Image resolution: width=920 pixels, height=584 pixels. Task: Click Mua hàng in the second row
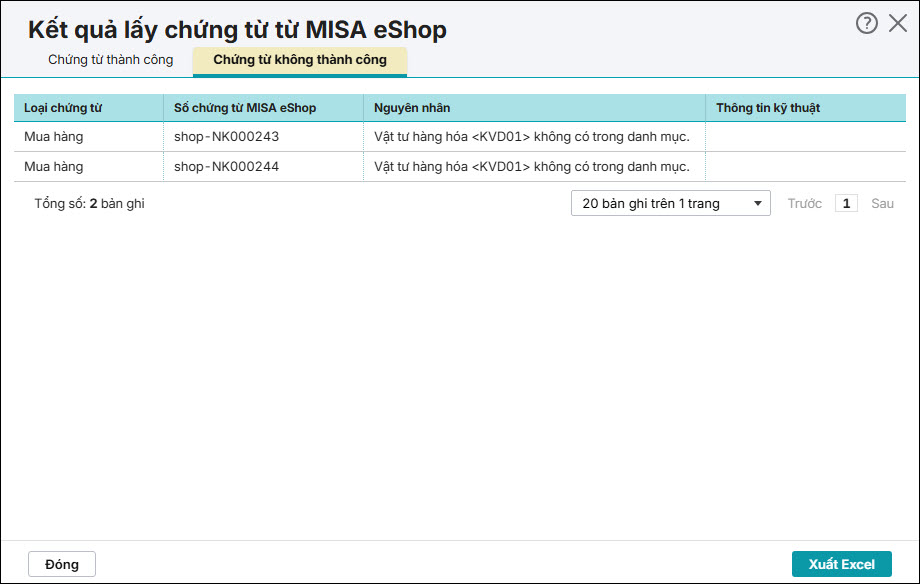click(x=54, y=167)
